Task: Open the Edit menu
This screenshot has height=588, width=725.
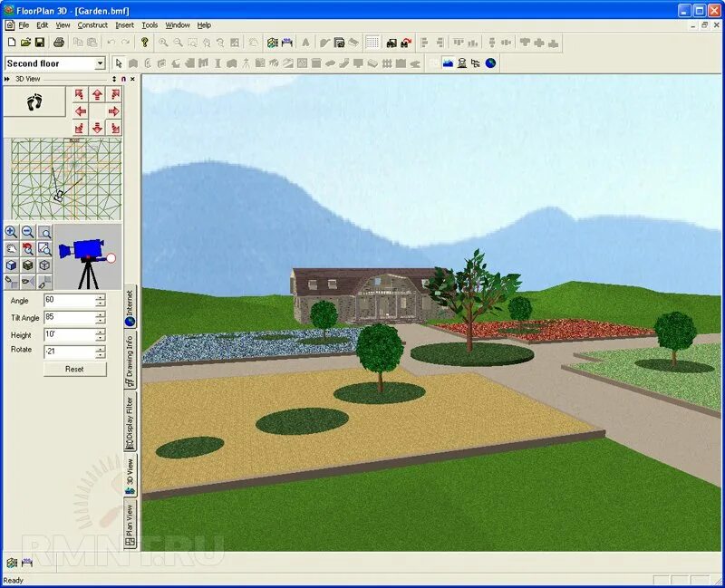Action: point(43,25)
